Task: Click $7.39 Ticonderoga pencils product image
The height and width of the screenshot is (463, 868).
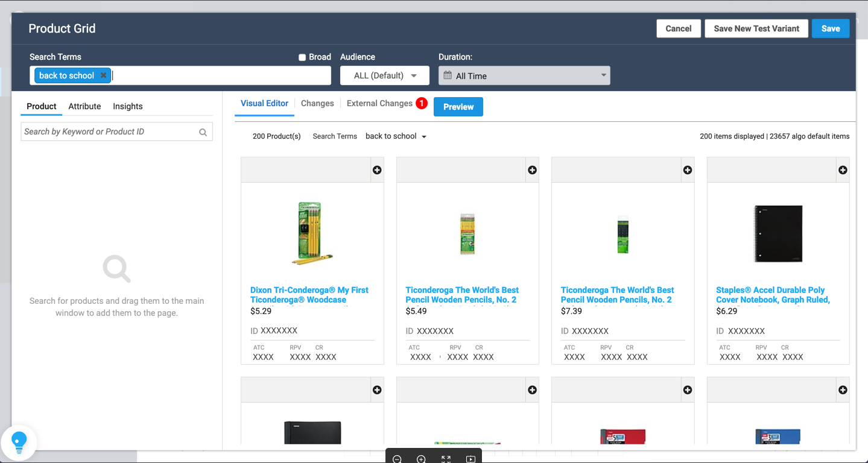Action: click(622, 235)
